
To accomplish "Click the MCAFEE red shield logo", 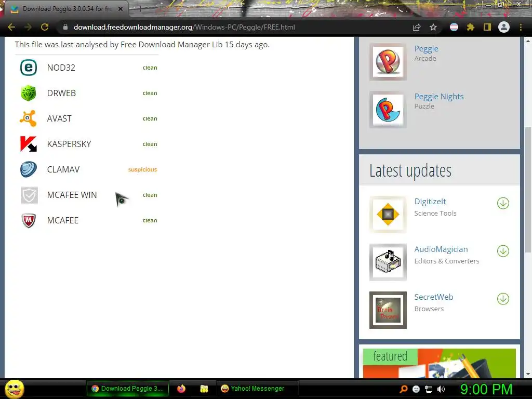I will 29,220.
